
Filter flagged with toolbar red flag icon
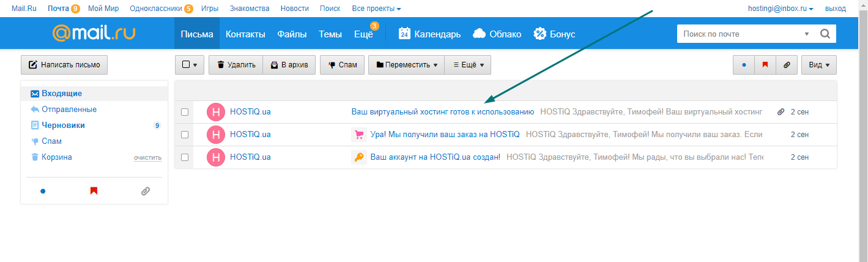[x=765, y=65]
